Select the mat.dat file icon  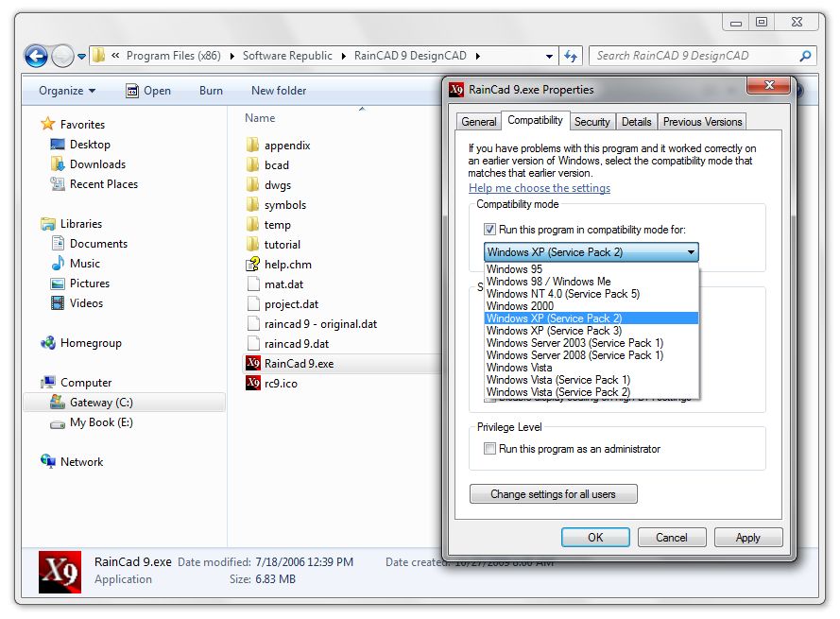point(253,284)
